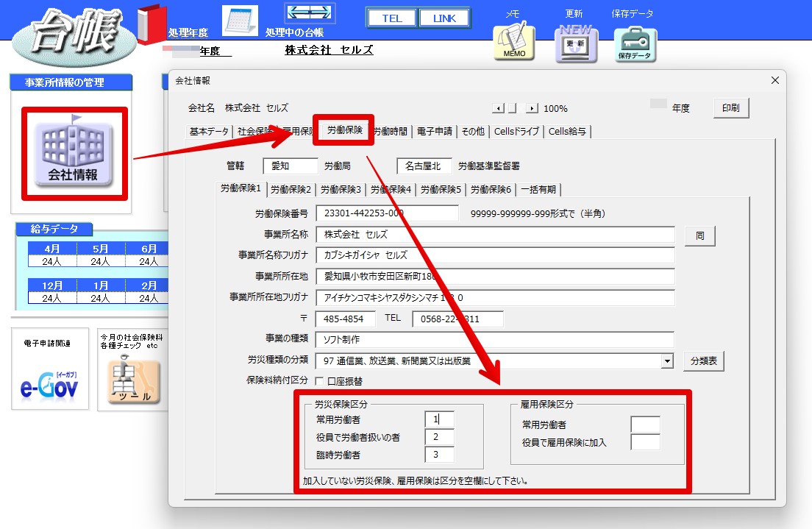Select the 労働保険3 sub-tab
This screenshot has height=529, width=812.
pyautogui.click(x=341, y=190)
